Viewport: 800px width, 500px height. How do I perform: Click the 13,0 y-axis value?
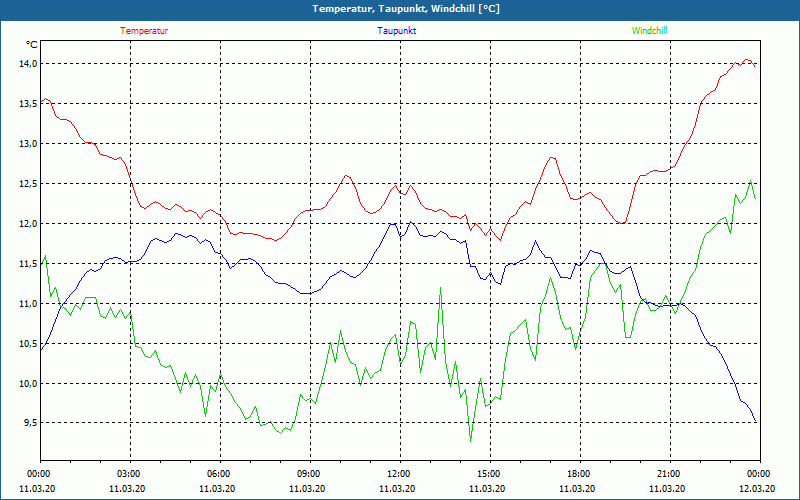[x=29, y=143]
